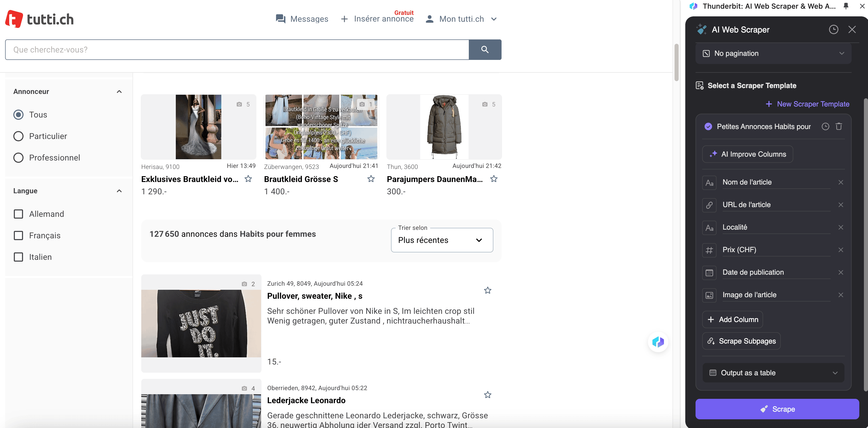Check the Français language checkbox
The image size is (868, 428).
[x=18, y=236]
